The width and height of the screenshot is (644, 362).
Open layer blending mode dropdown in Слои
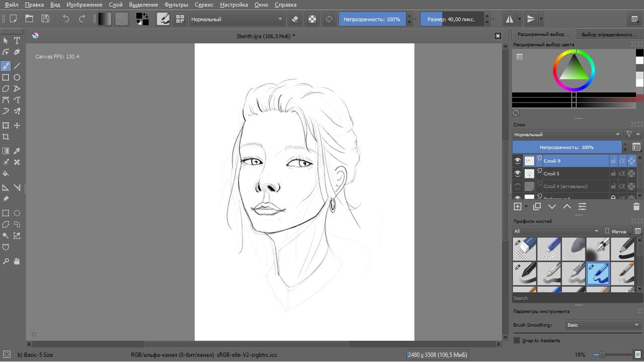click(x=567, y=134)
